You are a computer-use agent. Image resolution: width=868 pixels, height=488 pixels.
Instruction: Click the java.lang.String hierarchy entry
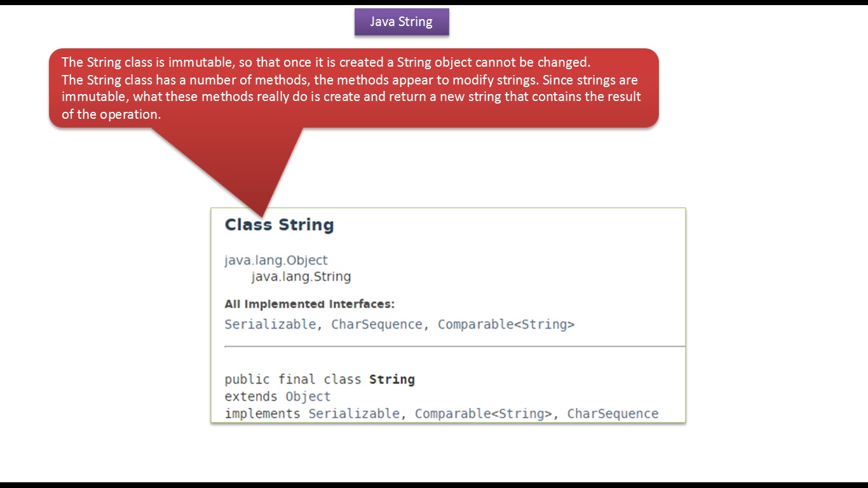301,276
